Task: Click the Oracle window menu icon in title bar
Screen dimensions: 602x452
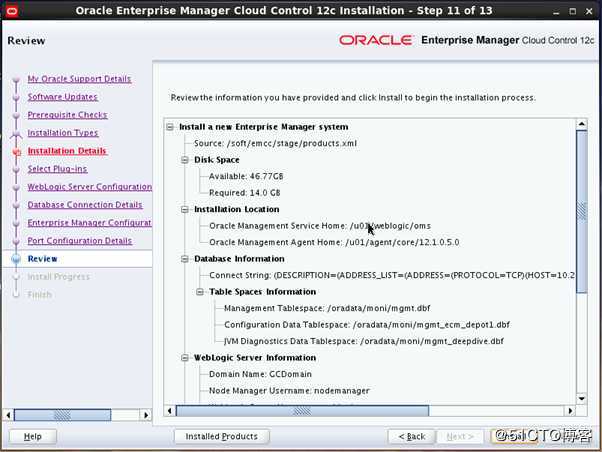Action: tap(12, 11)
